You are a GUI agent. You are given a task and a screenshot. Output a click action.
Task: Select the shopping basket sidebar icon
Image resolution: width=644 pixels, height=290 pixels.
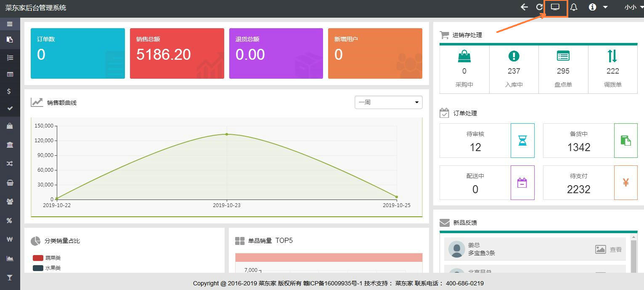10,183
